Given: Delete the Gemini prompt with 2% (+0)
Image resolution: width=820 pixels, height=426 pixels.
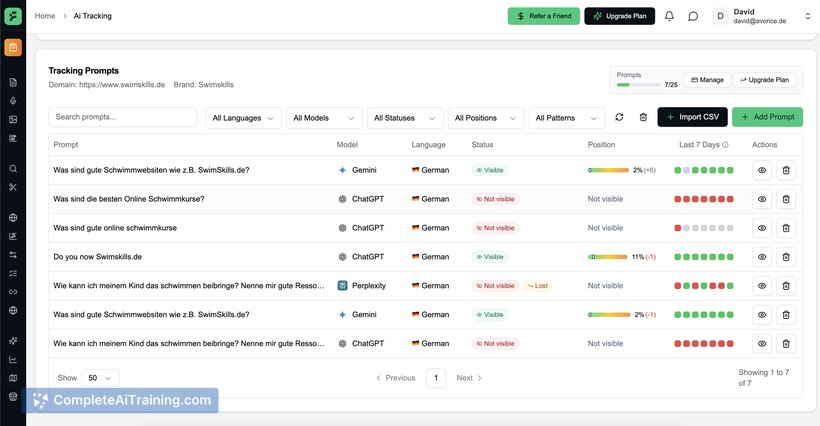Looking at the screenshot, I should [785, 170].
